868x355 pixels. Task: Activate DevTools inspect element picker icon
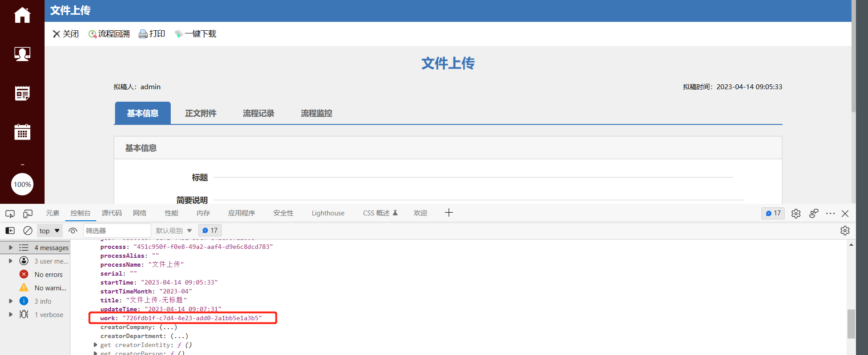[10, 213]
